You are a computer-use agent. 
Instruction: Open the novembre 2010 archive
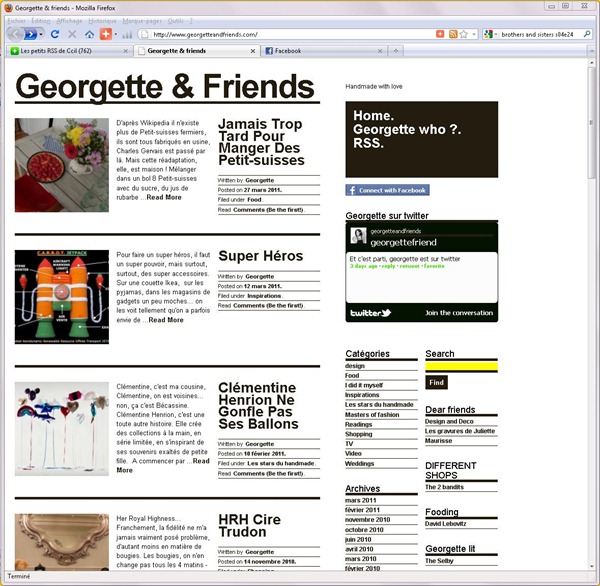coord(367,520)
